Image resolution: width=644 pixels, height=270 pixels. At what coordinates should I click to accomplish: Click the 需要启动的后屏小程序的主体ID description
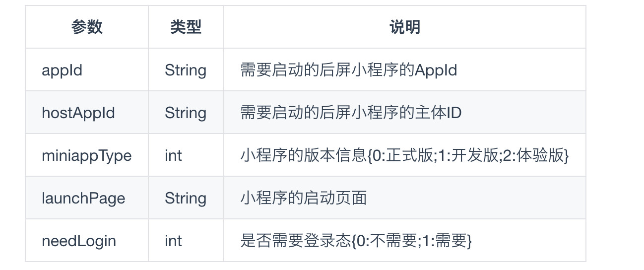(351, 113)
